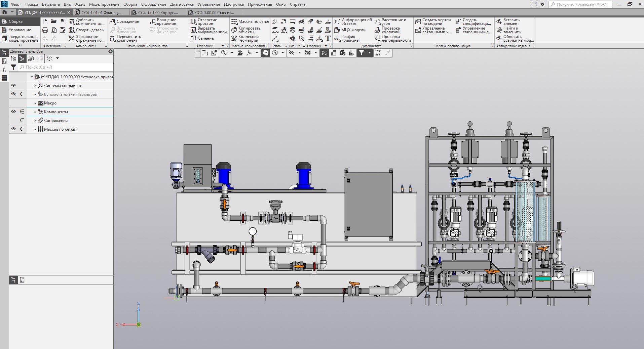Screen dimensions: 644x349
Task: Switch to СС4-1.00.00 Смесит... tab
Action: [214, 12]
